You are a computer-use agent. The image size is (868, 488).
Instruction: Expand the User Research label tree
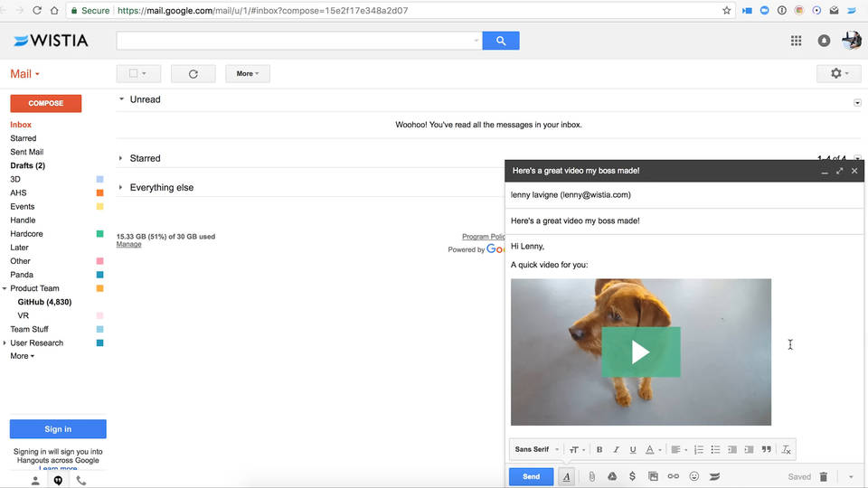(5, 343)
